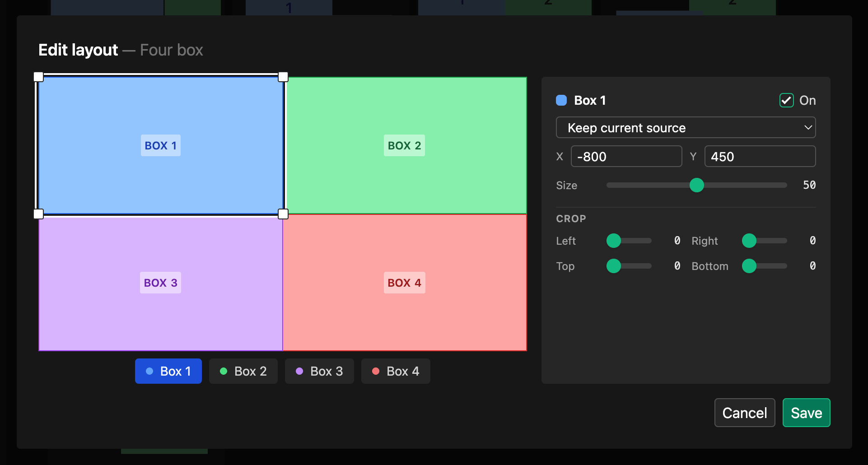Viewport: 868px width, 465px height.
Task: Click the crop Bottom slider
Action: point(765,266)
